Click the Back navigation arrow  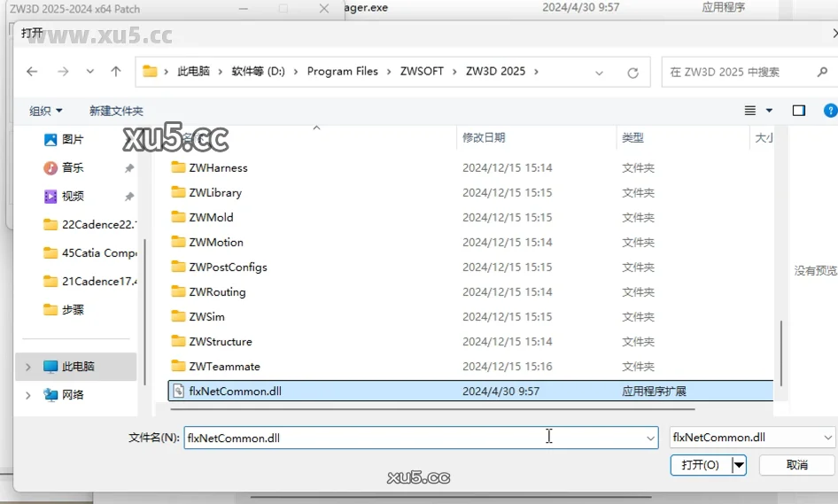pos(32,72)
